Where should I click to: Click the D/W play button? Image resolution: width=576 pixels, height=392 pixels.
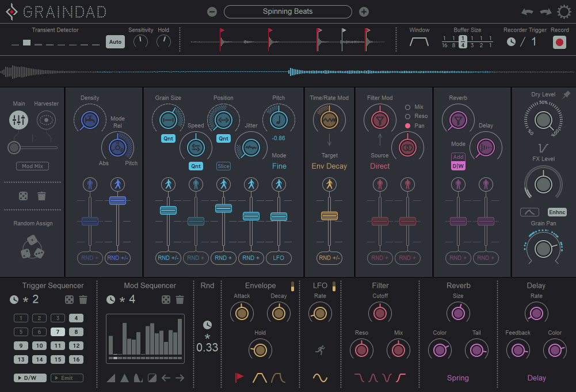tap(30, 378)
